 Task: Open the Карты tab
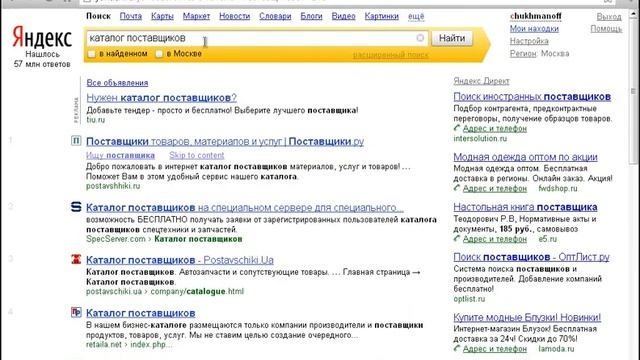[x=162, y=16]
